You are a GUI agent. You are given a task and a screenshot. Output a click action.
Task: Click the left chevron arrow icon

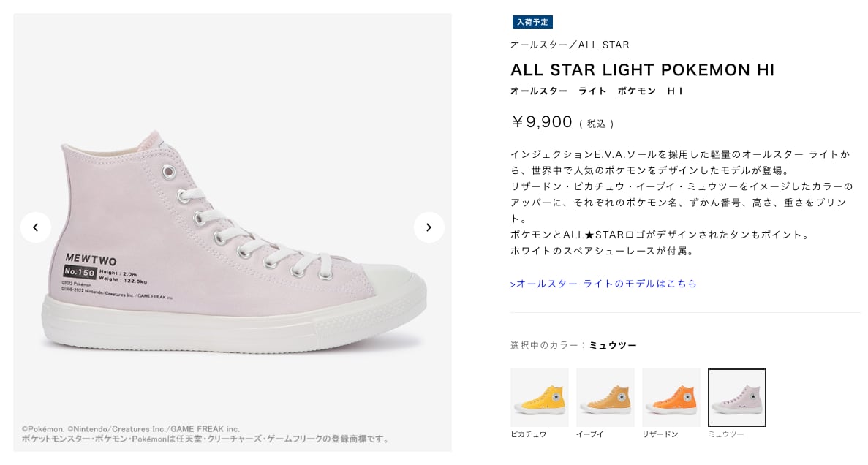36,227
